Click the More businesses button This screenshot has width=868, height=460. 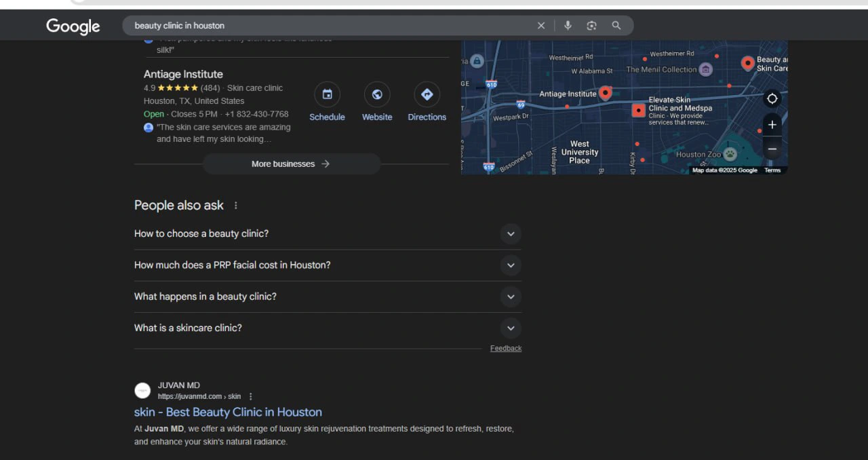(292, 164)
